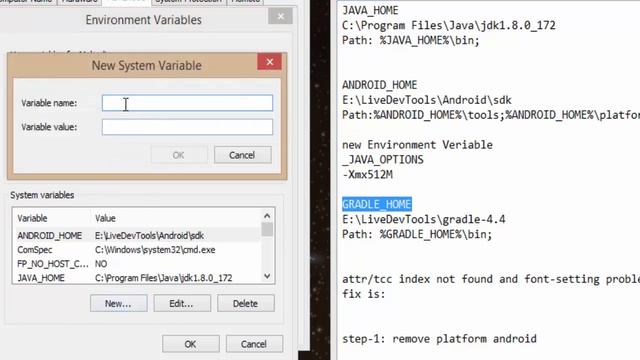Cancel the Environment Variables window
640x360 pixels.
tap(254, 344)
